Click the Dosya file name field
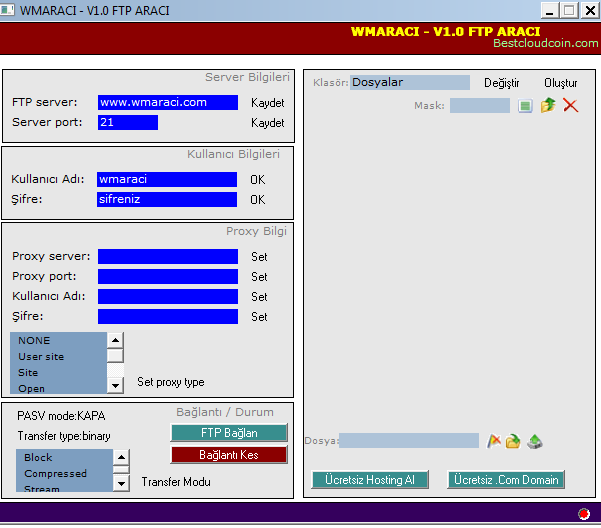 409,441
